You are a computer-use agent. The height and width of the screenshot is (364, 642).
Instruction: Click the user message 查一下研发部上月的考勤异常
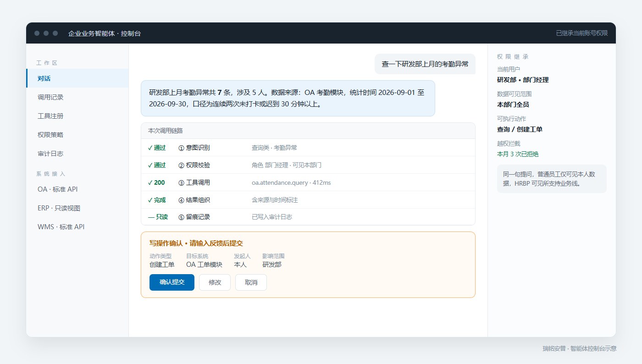(425, 64)
